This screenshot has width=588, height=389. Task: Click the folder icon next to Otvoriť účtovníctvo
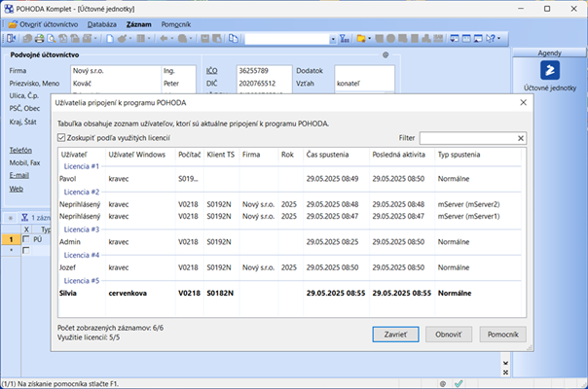click(x=13, y=24)
